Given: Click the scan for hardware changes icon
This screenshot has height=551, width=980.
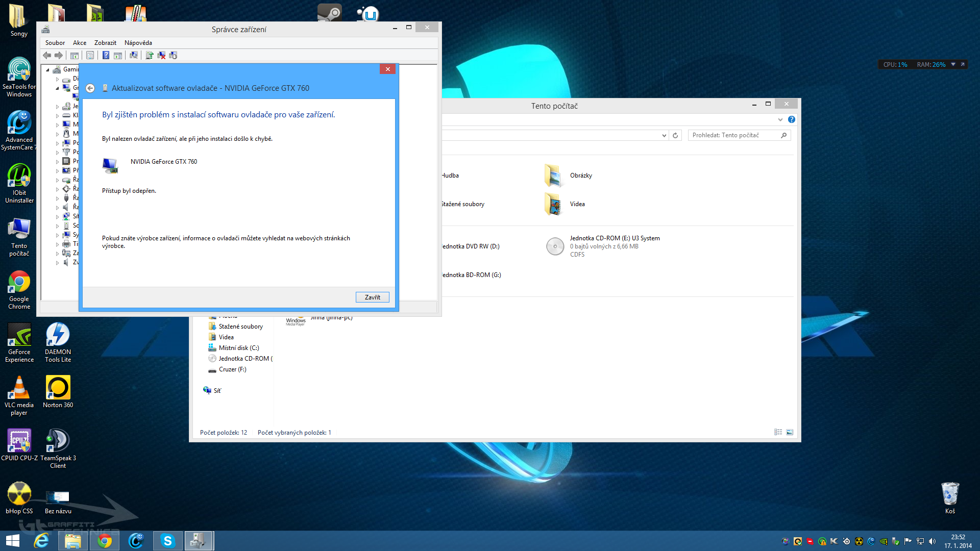Looking at the screenshot, I should 134,55.
